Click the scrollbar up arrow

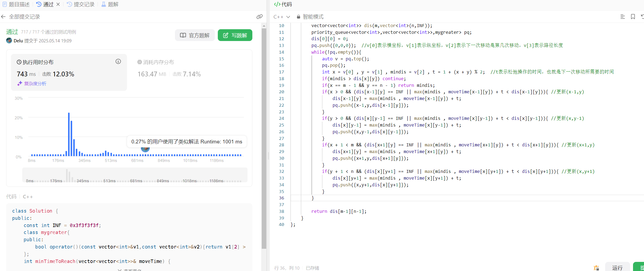(264, 26)
